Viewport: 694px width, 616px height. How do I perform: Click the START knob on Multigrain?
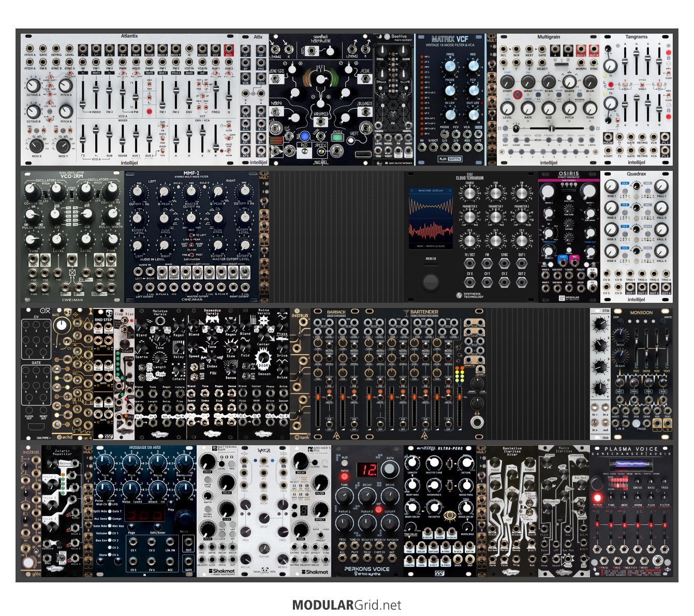pyautogui.click(x=507, y=82)
